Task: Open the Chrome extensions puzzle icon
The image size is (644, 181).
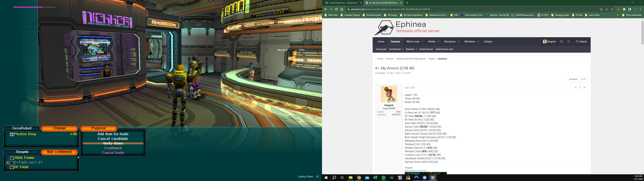Action: pyautogui.click(x=624, y=9)
